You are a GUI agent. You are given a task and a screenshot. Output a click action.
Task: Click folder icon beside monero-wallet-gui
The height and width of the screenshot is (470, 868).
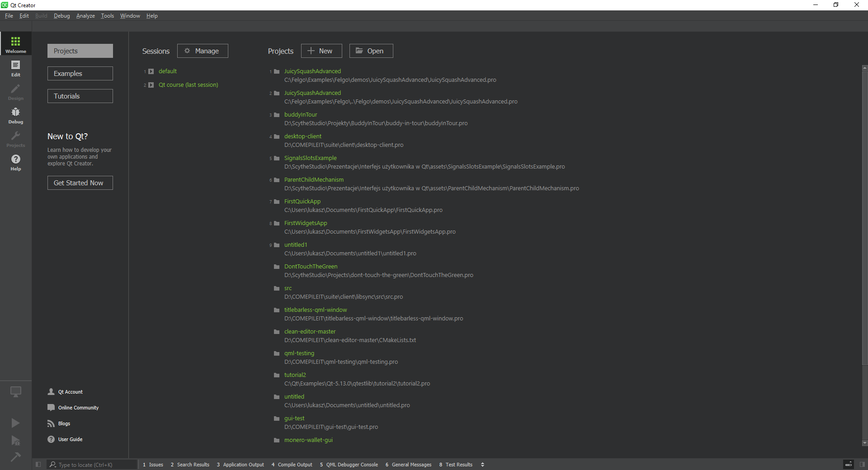coord(277,440)
